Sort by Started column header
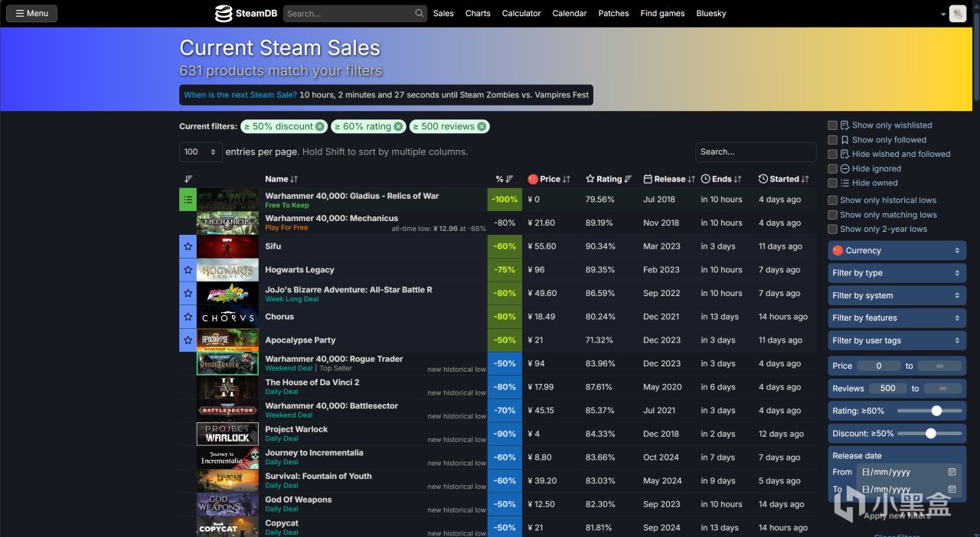Image resolution: width=980 pixels, height=537 pixels. 783,179
